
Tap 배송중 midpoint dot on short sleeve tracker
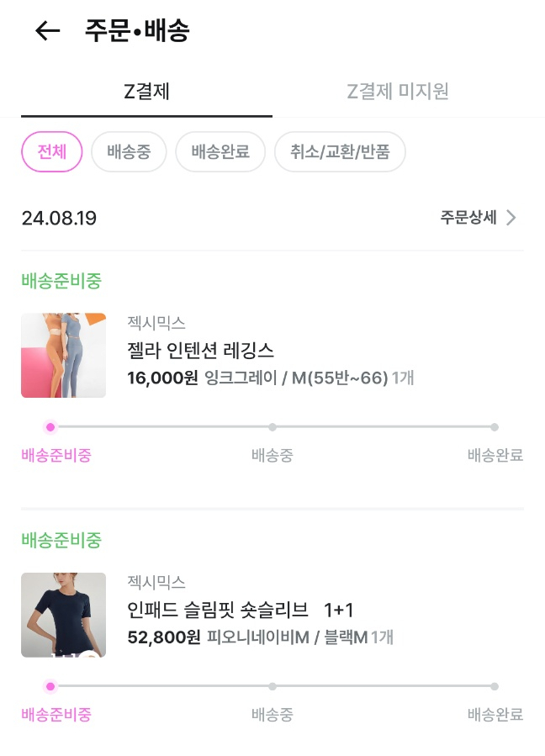point(272,686)
